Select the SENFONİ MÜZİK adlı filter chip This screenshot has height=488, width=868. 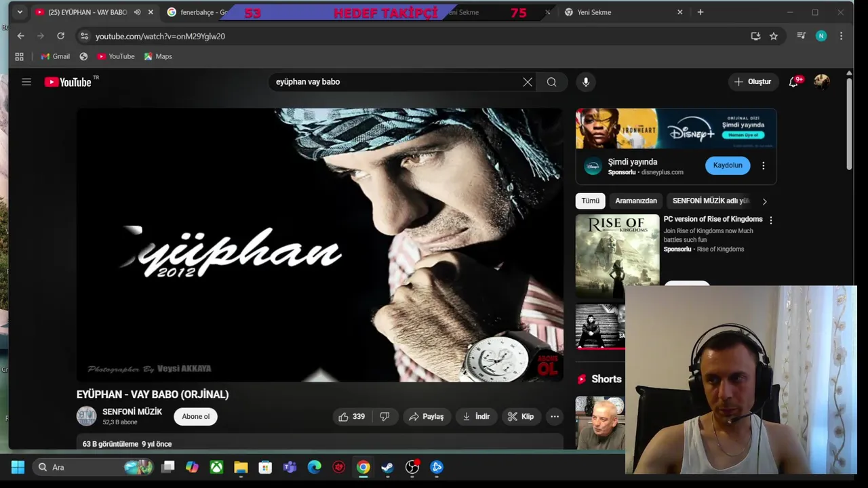point(711,201)
